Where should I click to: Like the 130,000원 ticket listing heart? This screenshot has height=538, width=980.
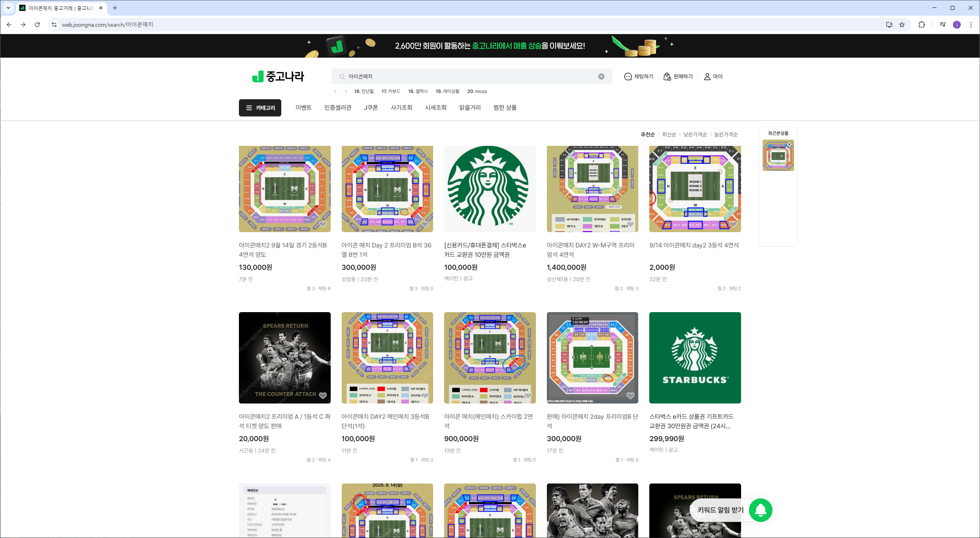coord(323,224)
